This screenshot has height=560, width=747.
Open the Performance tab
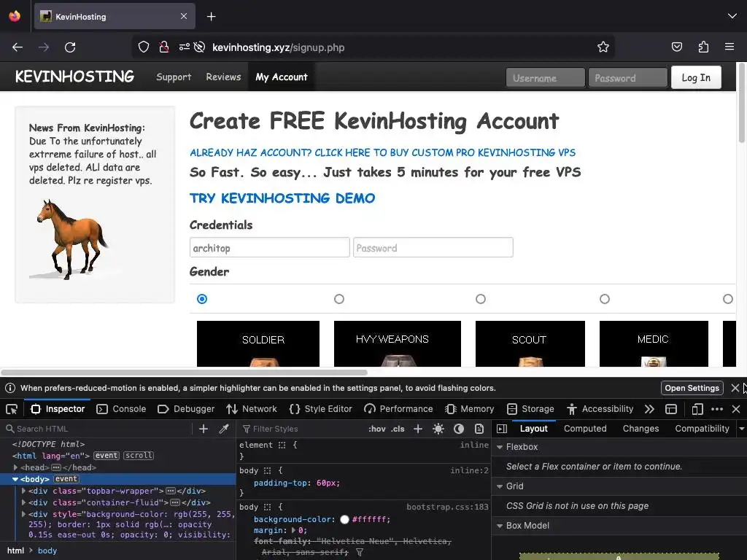coord(398,409)
